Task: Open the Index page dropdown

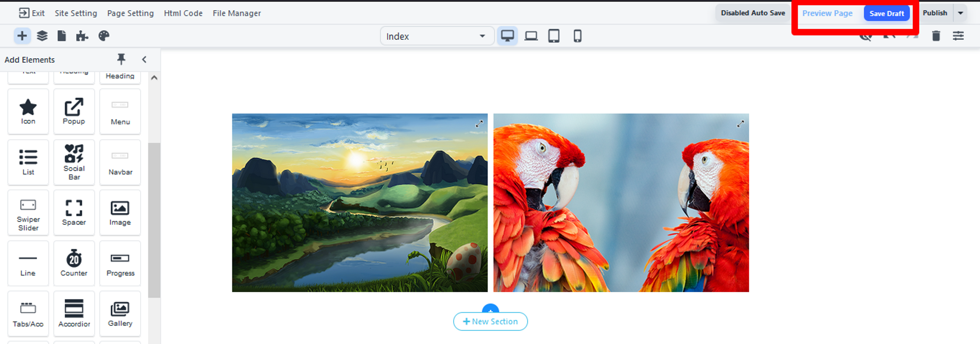Action: 436,36
